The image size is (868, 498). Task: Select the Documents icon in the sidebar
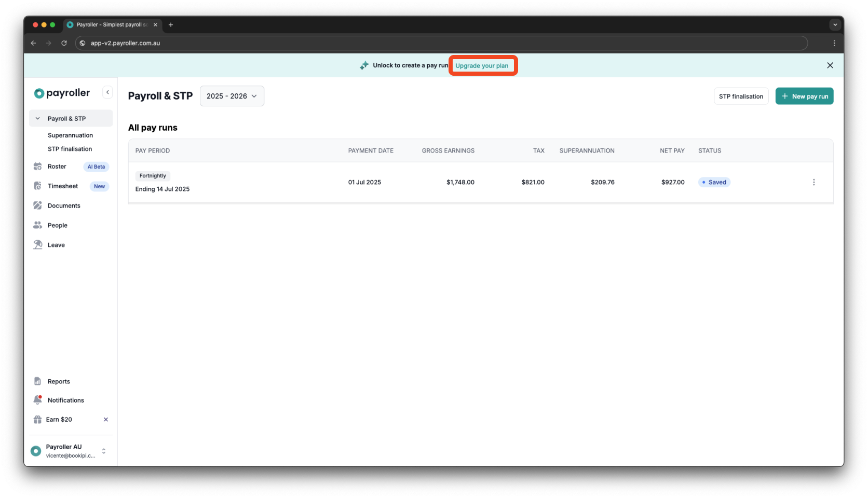point(37,205)
